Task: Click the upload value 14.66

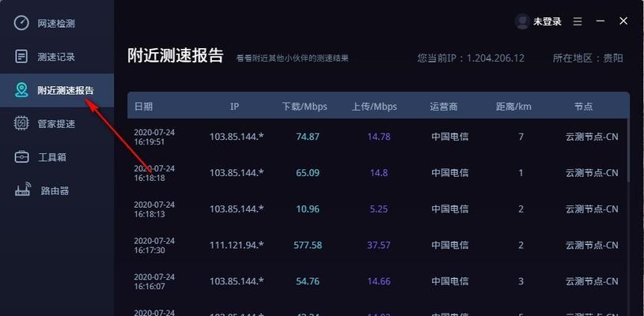Action: point(379,281)
